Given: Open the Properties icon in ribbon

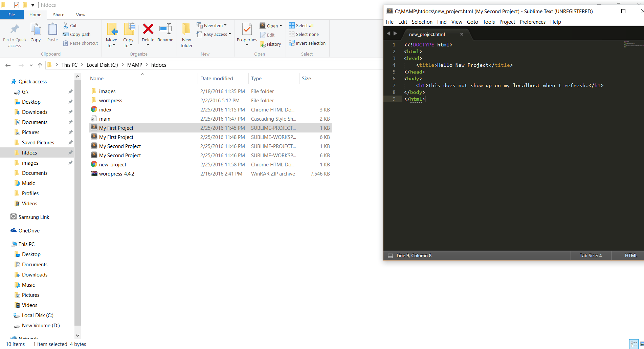Looking at the screenshot, I should 247,29.
